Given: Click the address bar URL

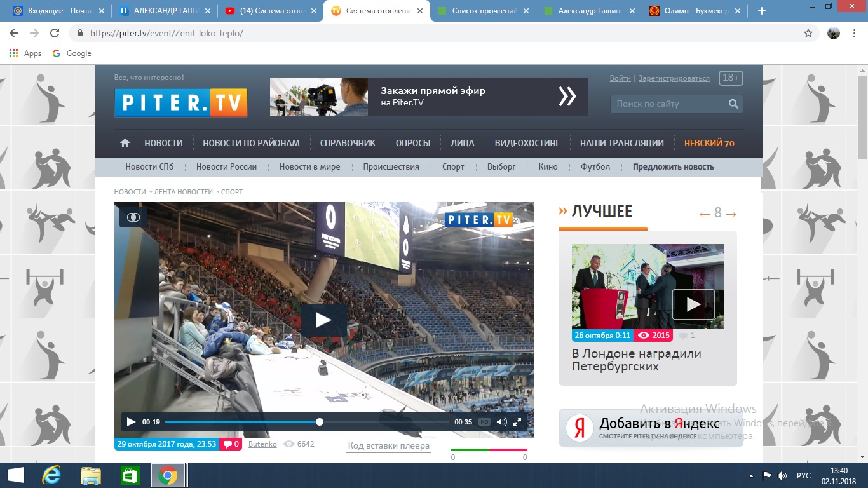Looking at the screenshot, I should (166, 33).
